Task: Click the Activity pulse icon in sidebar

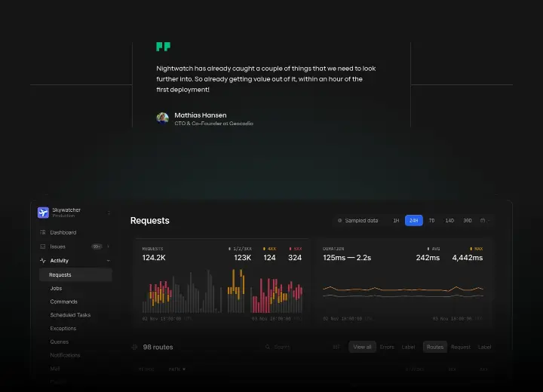Action: point(42,260)
